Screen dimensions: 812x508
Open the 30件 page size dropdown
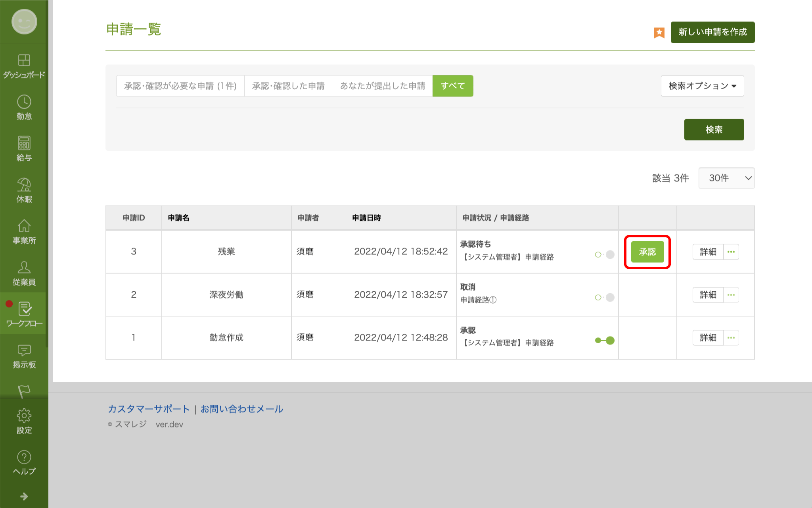pyautogui.click(x=726, y=178)
